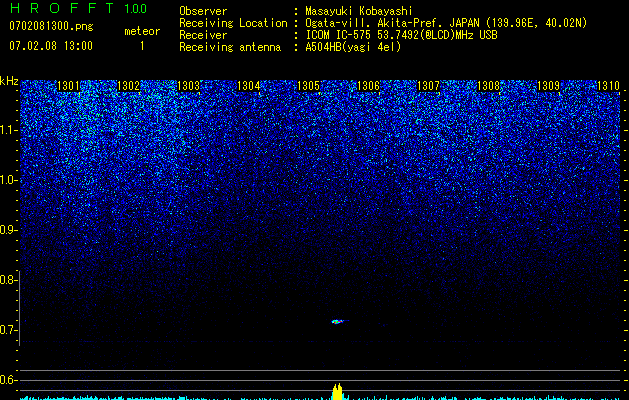Click the 1.0 kHz axis label
629x400 pixels.
coord(7,180)
